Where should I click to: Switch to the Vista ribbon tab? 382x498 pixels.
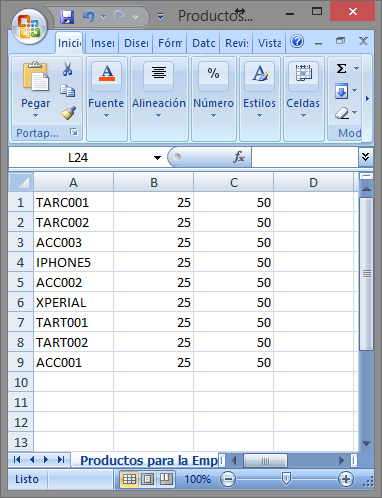[269, 43]
